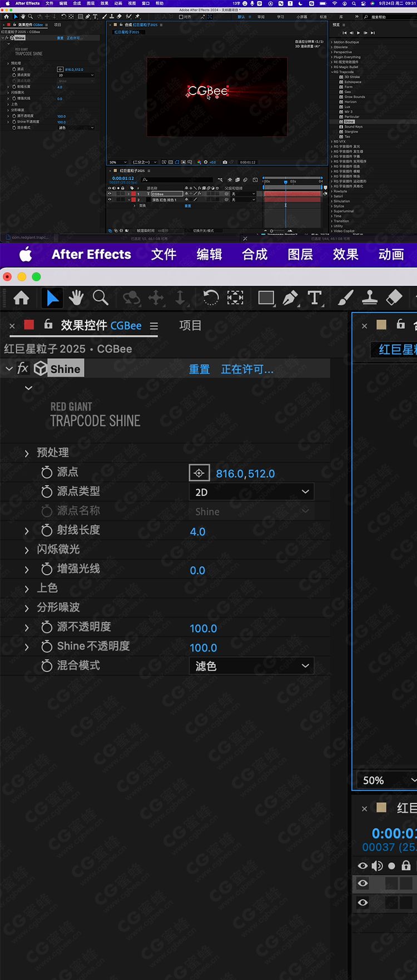Select the Type tool in the enlarged toolbar

pos(315,298)
